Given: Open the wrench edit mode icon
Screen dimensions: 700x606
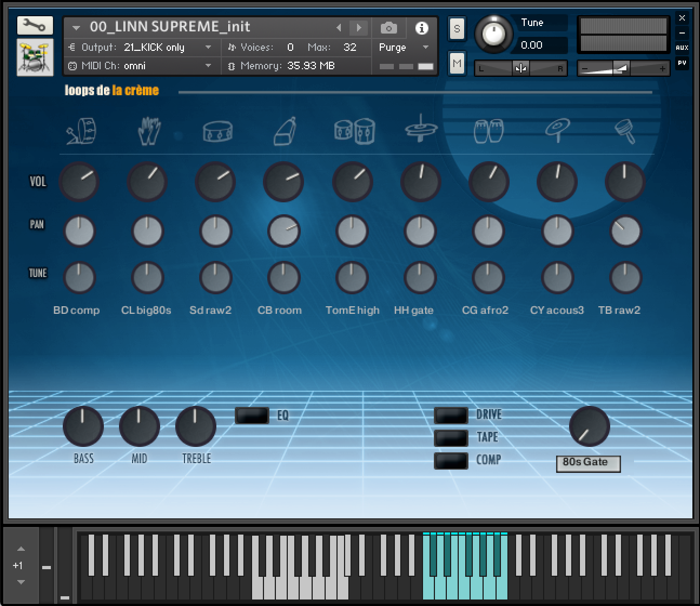Looking at the screenshot, I should 35,25.
